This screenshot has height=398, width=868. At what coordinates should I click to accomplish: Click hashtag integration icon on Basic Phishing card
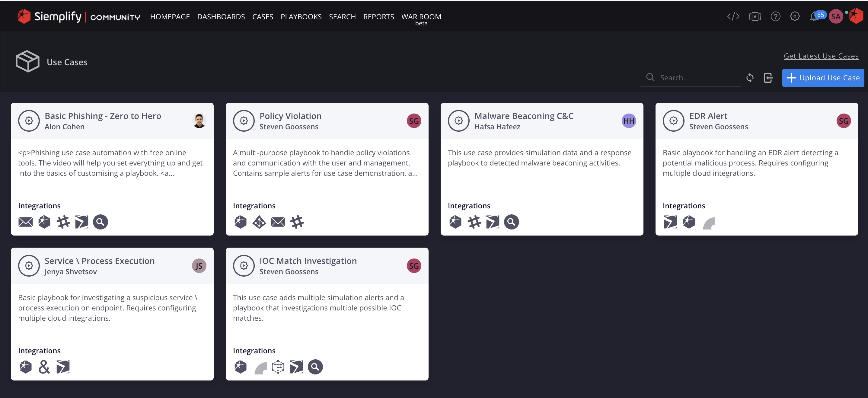click(x=63, y=222)
